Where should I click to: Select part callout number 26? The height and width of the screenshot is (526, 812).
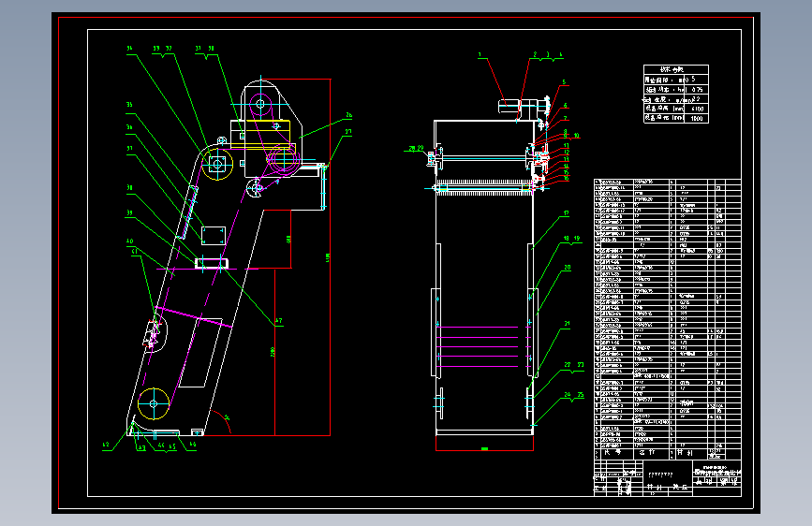(349, 115)
